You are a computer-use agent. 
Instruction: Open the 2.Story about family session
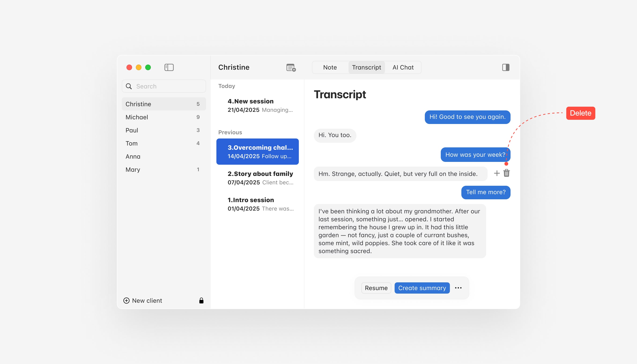pos(260,178)
